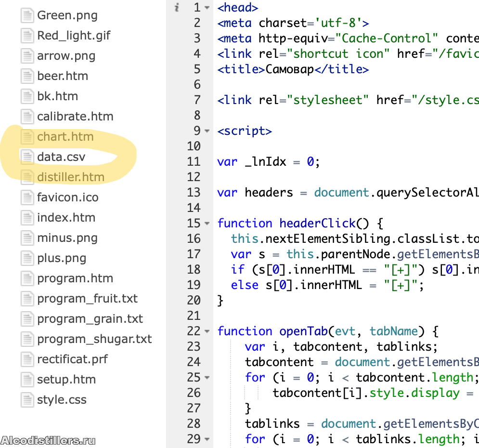The height and width of the screenshot is (448, 479).
Task: Select favicon.ico in the file list
Action: pos(68,198)
